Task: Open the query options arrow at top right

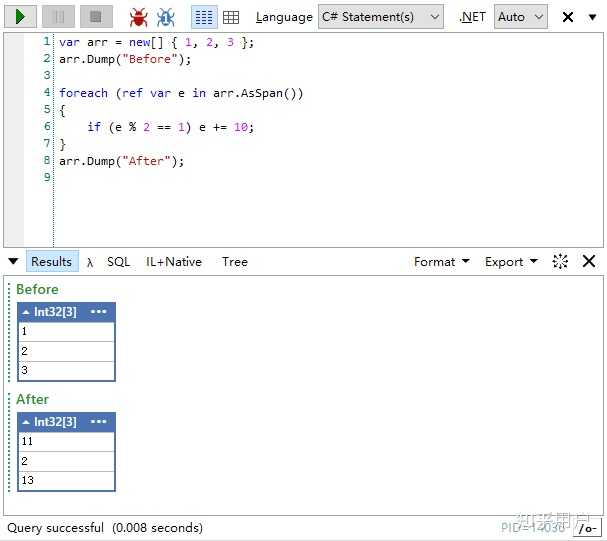Action: [592, 17]
